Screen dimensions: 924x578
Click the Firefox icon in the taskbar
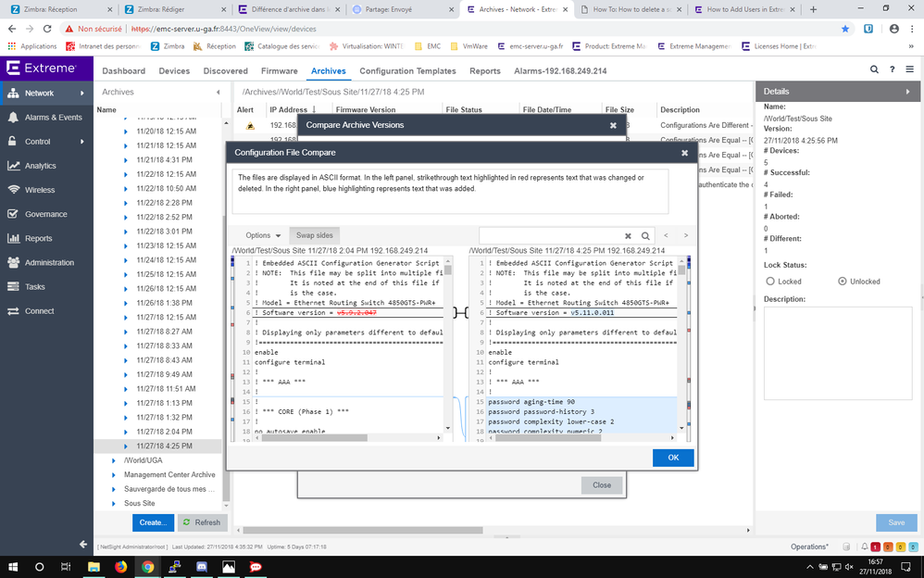[121, 567]
